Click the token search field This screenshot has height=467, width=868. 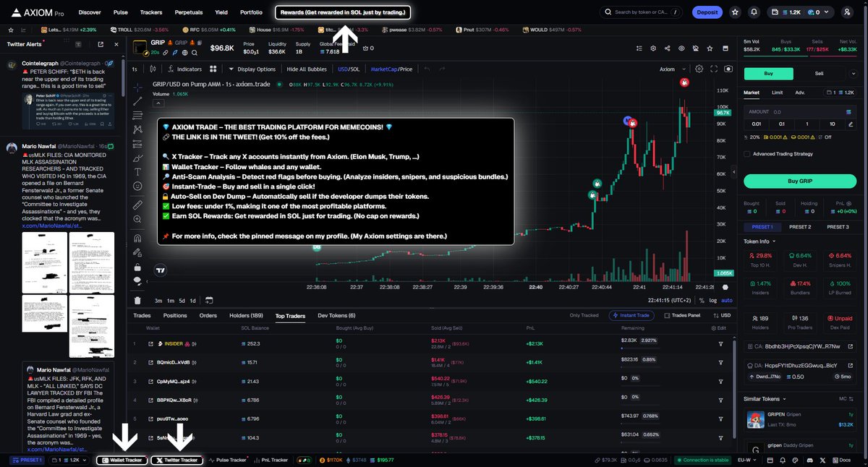(x=641, y=12)
